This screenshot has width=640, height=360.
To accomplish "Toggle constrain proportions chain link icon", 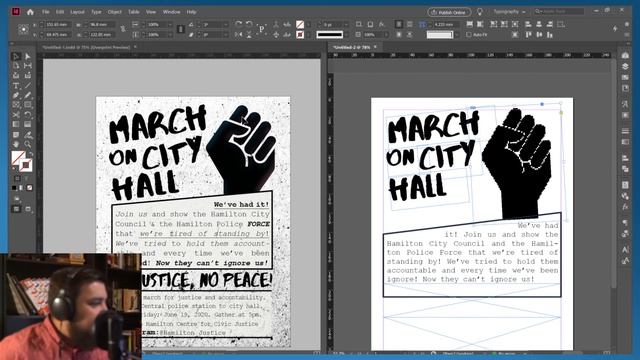I will coord(123,29).
